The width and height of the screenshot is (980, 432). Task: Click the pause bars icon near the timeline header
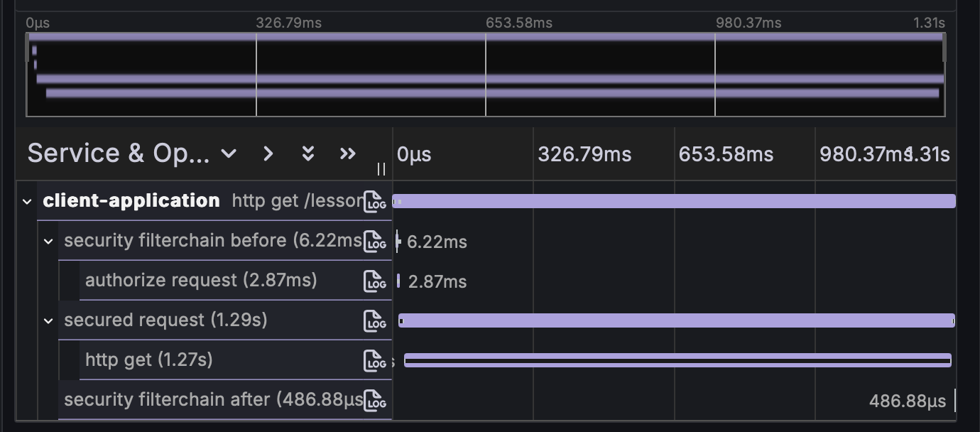[381, 169]
